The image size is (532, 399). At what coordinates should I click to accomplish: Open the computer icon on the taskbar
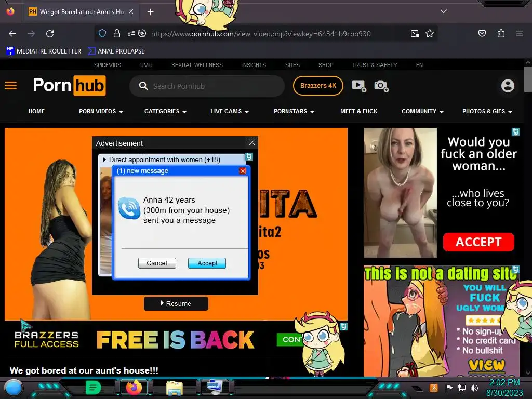[215, 388]
